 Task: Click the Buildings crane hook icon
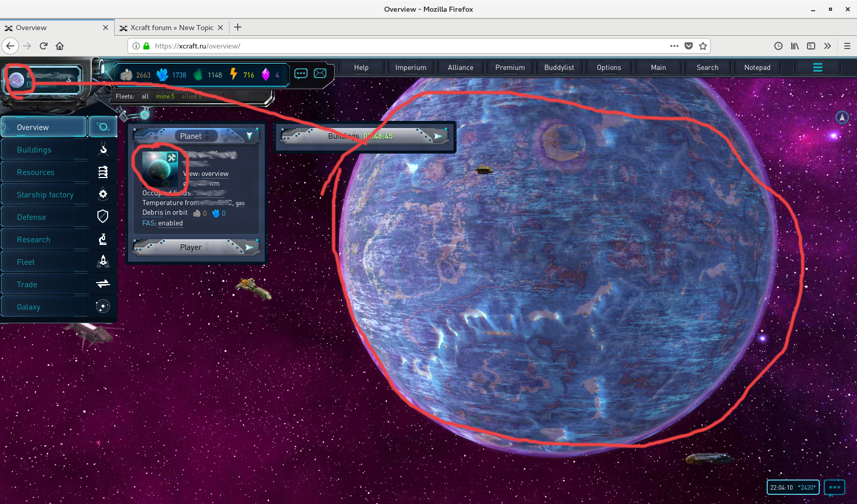pos(103,149)
